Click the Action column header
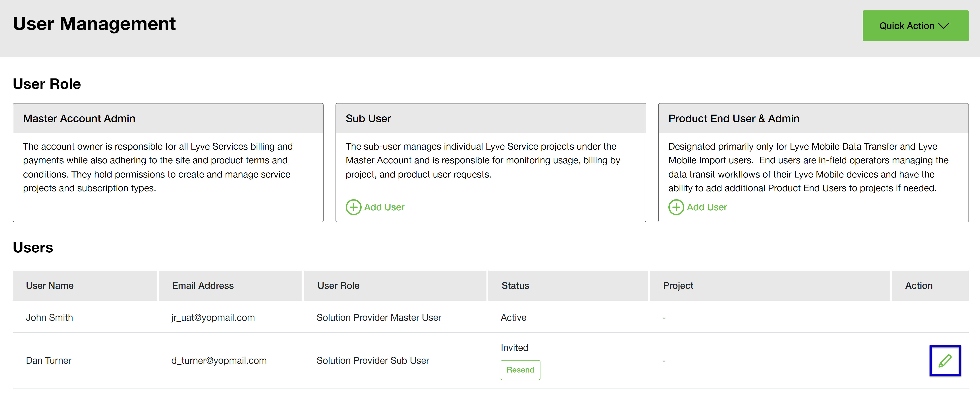 918,286
